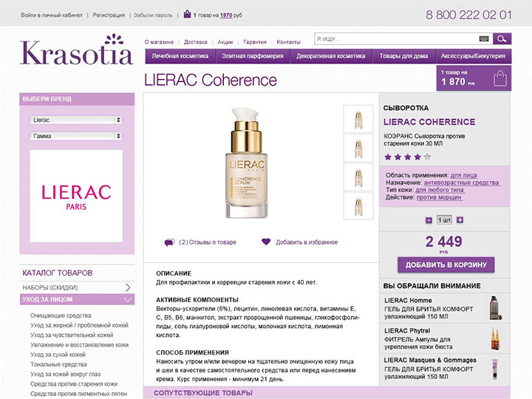The width and height of the screenshot is (532, 399).
Task: Follow the для любого типа link
Action: (440, 190)
